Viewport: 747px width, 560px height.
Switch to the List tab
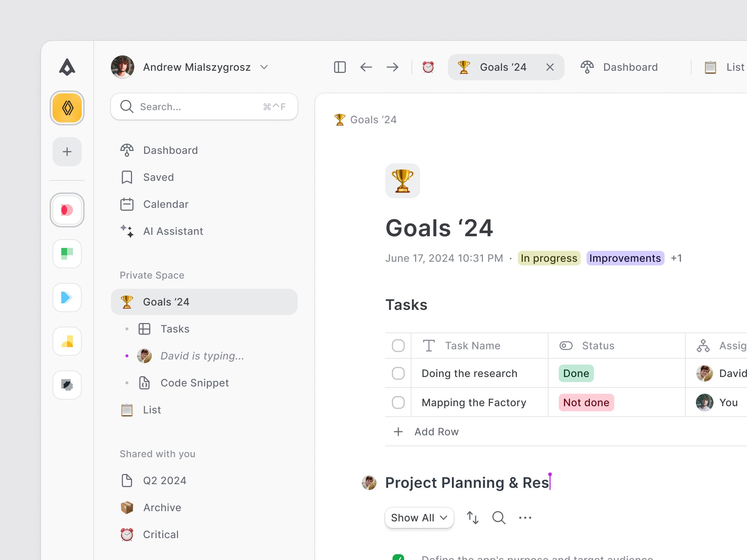coord(724,66)
